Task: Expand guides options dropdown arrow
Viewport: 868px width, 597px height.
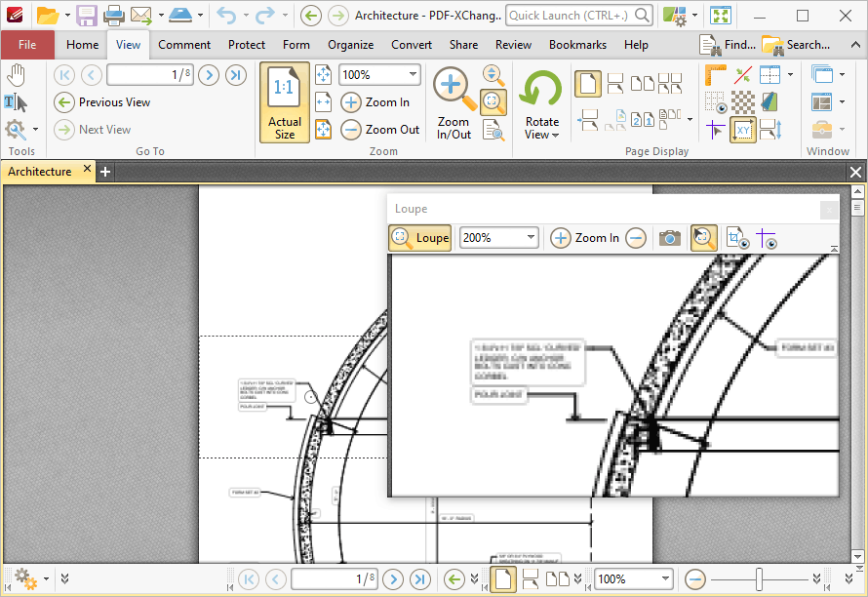Action: [790, 75]
